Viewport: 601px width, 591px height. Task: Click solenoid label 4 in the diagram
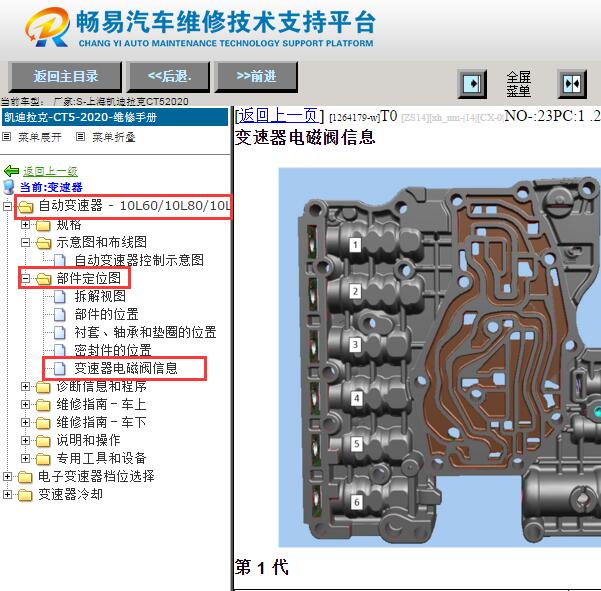[x=357, y=399]
